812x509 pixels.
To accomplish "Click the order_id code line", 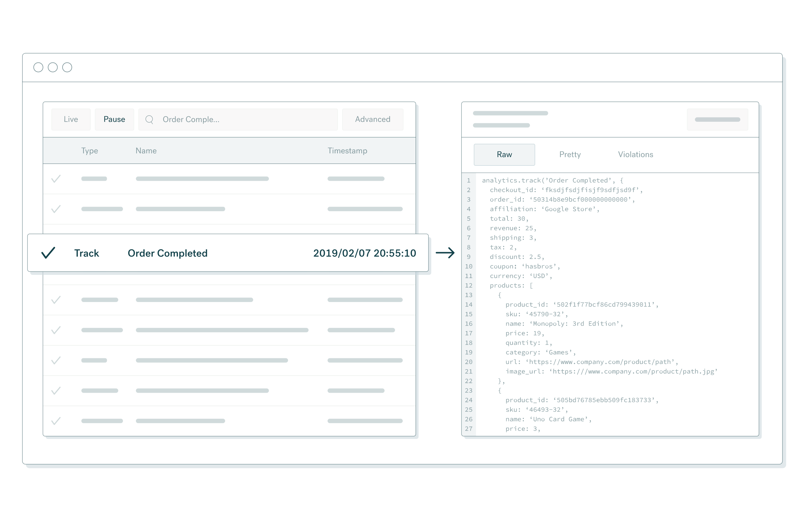I will 562,200.
